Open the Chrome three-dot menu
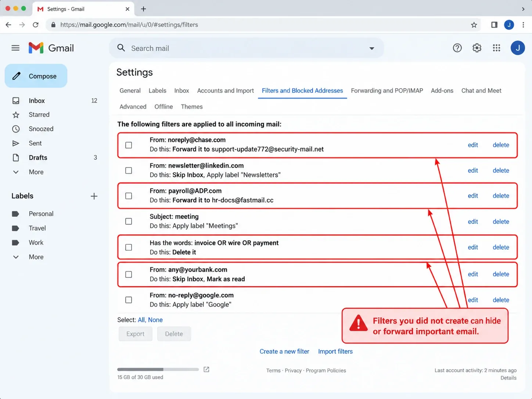 [x=524, y=25]
